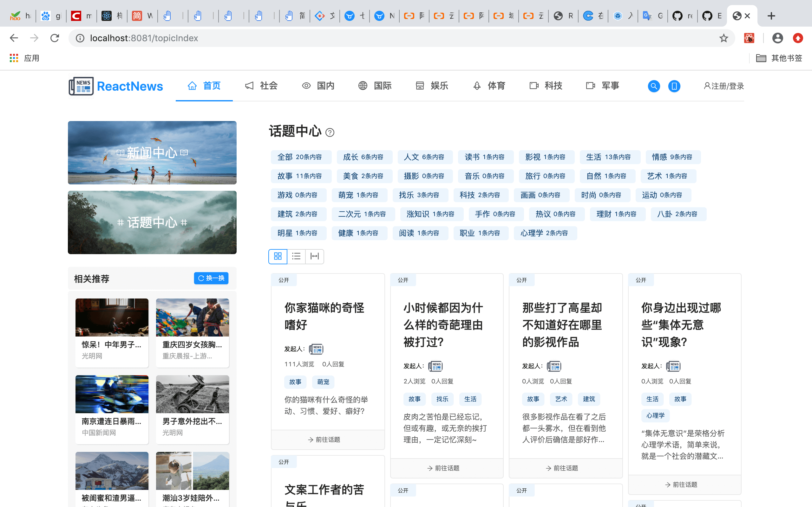Click the 换一换 refresh button
Image resolution: width=812 pixels, height=507 pixels.
point(211,278)
